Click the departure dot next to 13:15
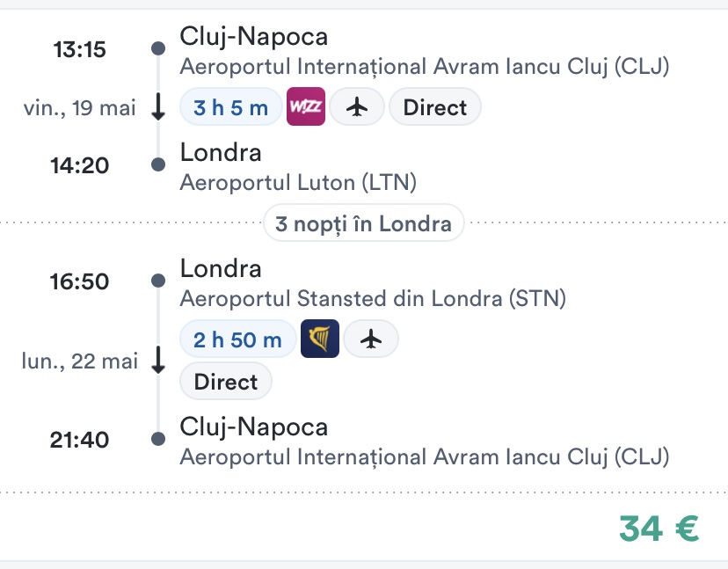The width and height of the screenshot is (728, 569). click(x=158, y=49)
